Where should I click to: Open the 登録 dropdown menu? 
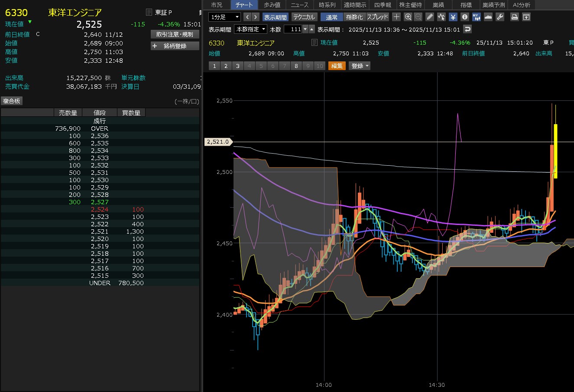point(360,66)
